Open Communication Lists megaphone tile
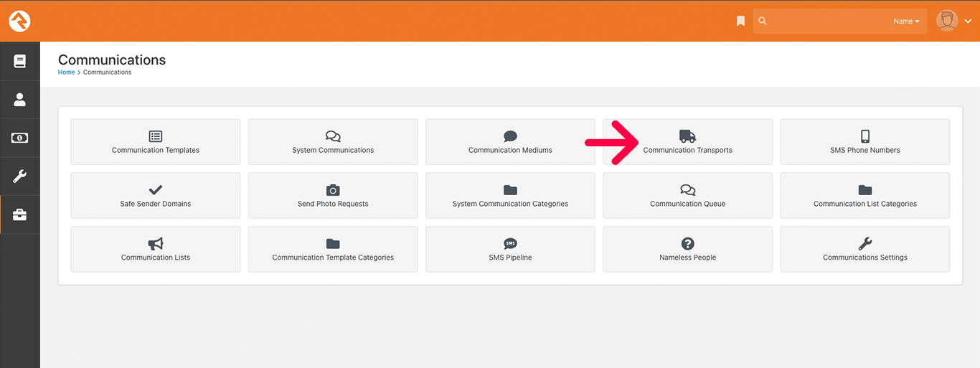980x368 pixels. click(156, 250)
